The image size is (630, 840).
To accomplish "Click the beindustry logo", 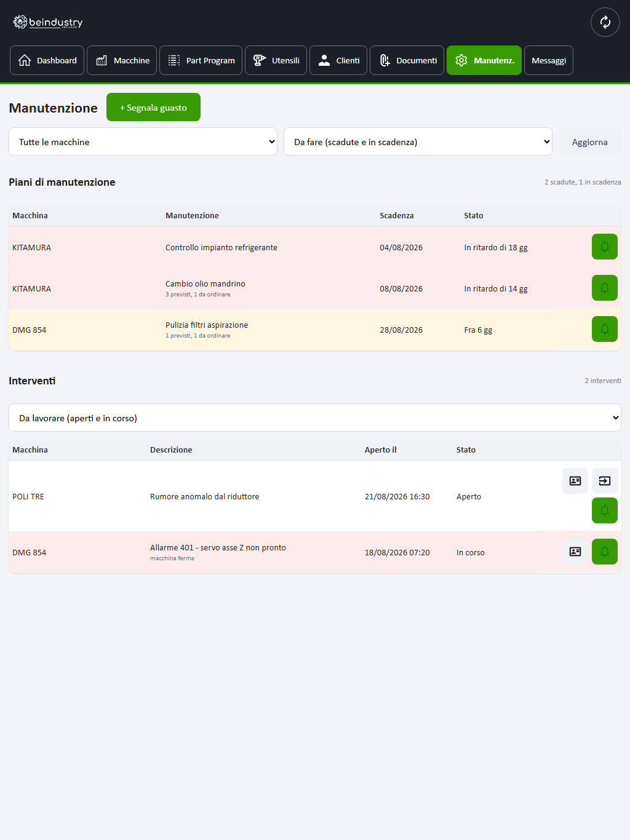I will (x=48, y=22).
